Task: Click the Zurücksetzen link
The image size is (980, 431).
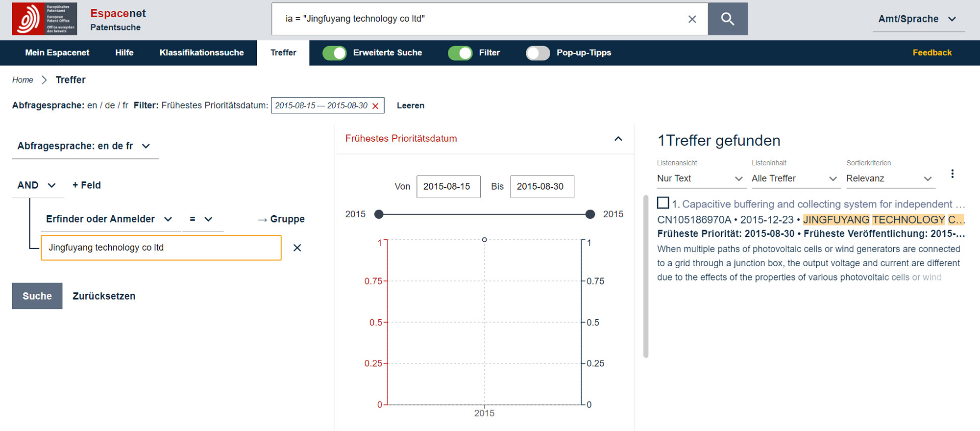Action: (104, 296)
